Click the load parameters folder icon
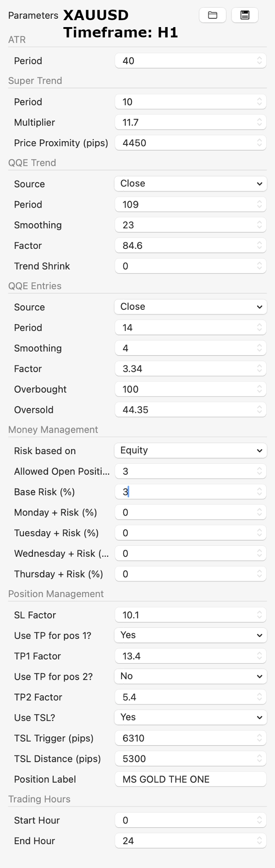The width and height of the screenshot is (275, 868). (213, 15)
